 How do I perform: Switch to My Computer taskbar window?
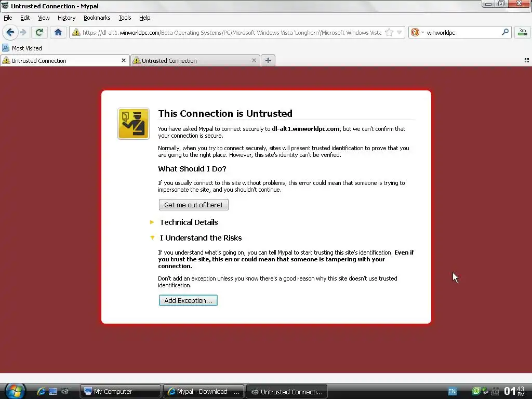click(121, 392)
